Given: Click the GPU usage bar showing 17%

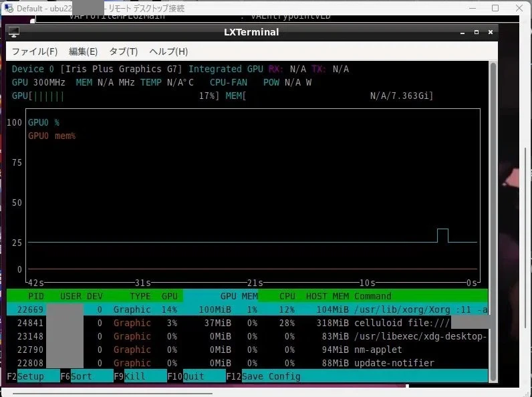Looking at the screenshot, I should pyautogui.click(x=116, y=96).
